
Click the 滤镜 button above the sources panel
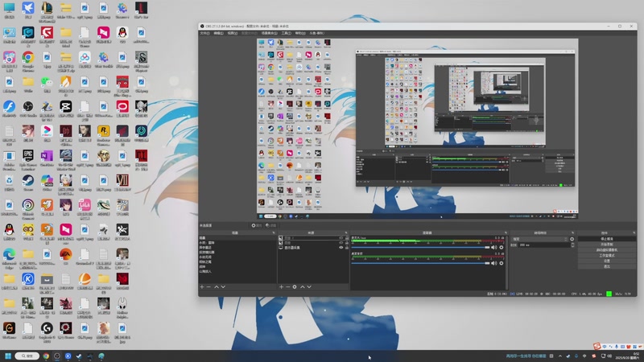270,225
